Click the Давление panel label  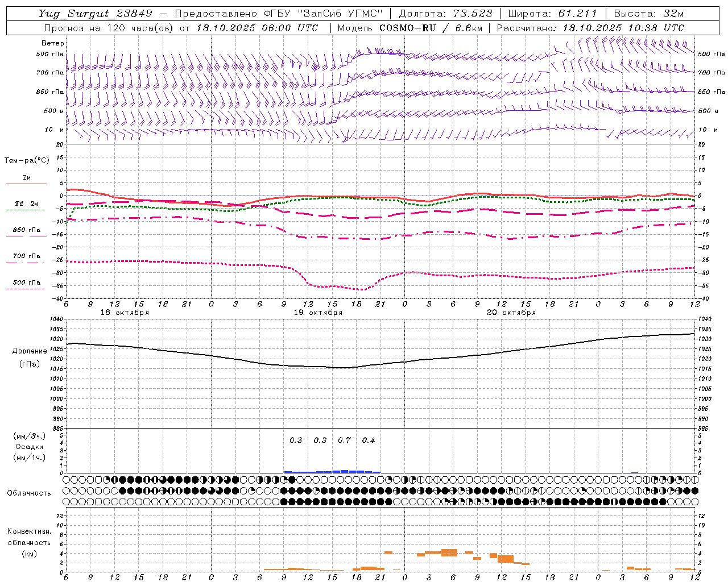[x=29, y=351]
